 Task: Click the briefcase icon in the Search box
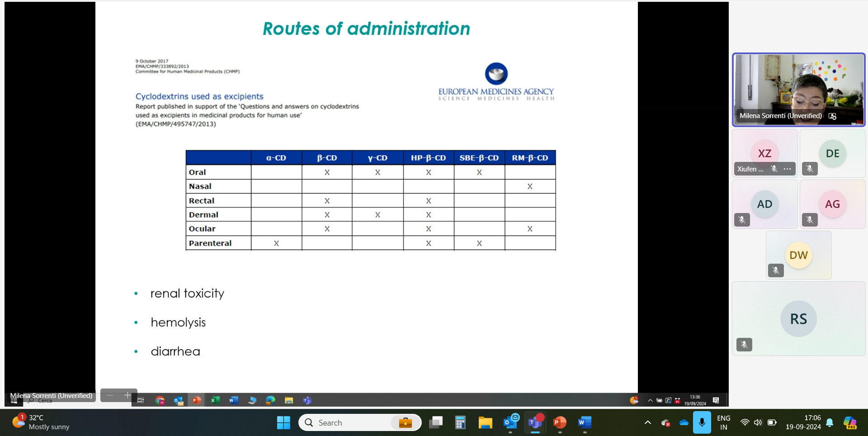click(405, 422)
